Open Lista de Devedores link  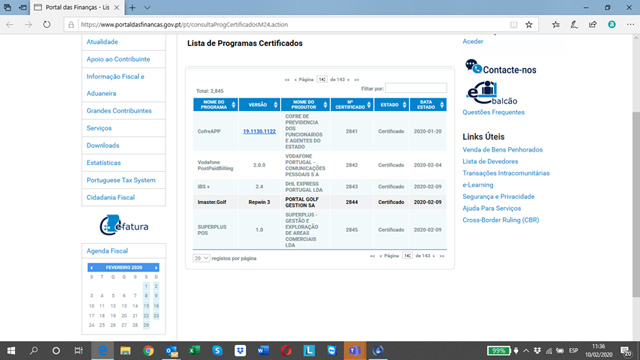click(490, 162)
